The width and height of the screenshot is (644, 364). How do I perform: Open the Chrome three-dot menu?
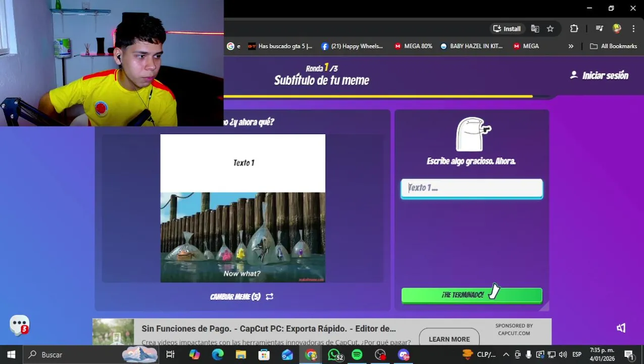pyautogui.click(x=633, y=29)
